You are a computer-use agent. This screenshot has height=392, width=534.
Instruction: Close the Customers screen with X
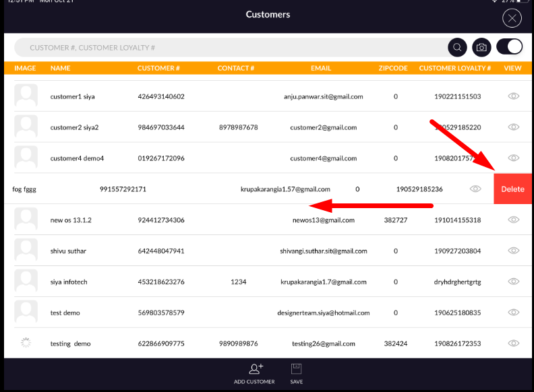[x=512, y=19]
